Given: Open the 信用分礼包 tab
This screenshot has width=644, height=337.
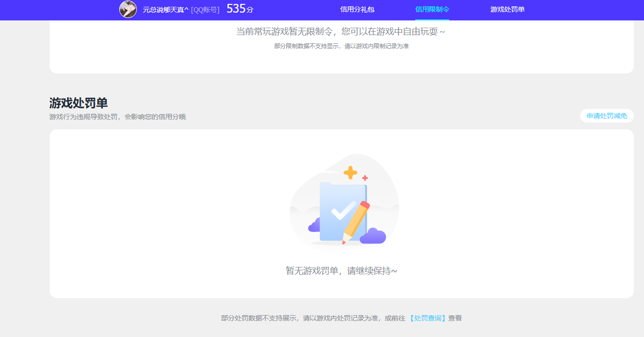Looking at the screenshot, I should 357,9.
